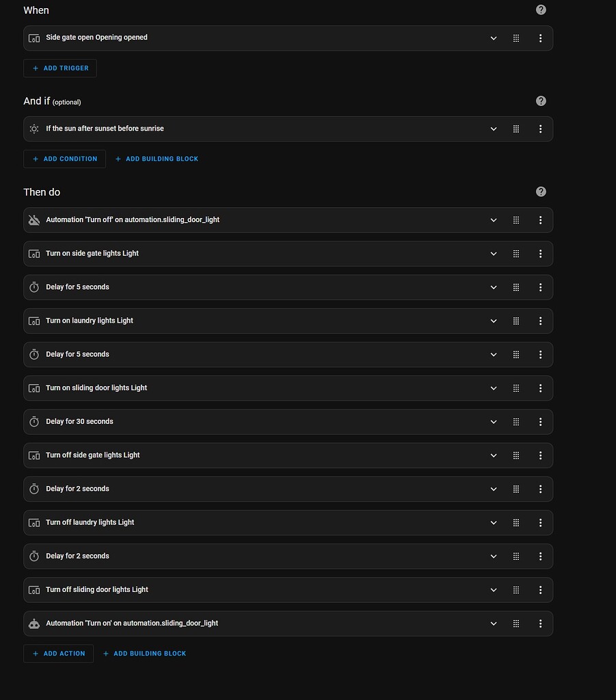Click the automation icon on the 'Turn on' action

[34, 623]
